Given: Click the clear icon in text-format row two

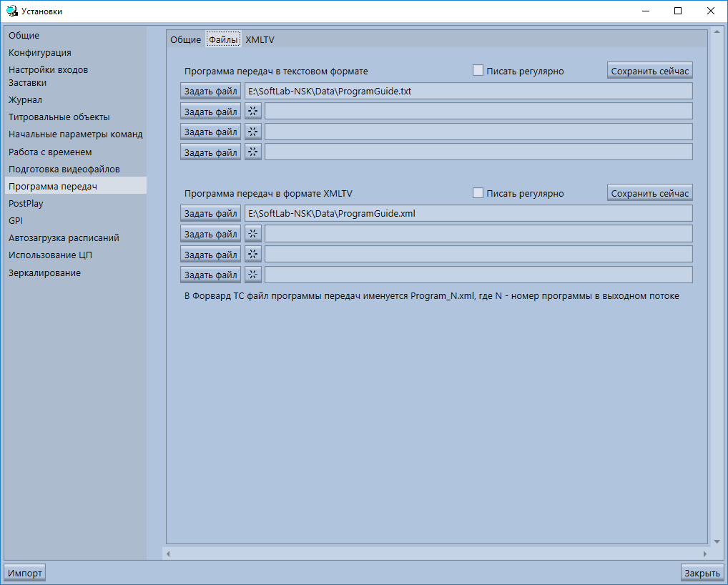Looking at the screenshot, I should coord(253,112).
